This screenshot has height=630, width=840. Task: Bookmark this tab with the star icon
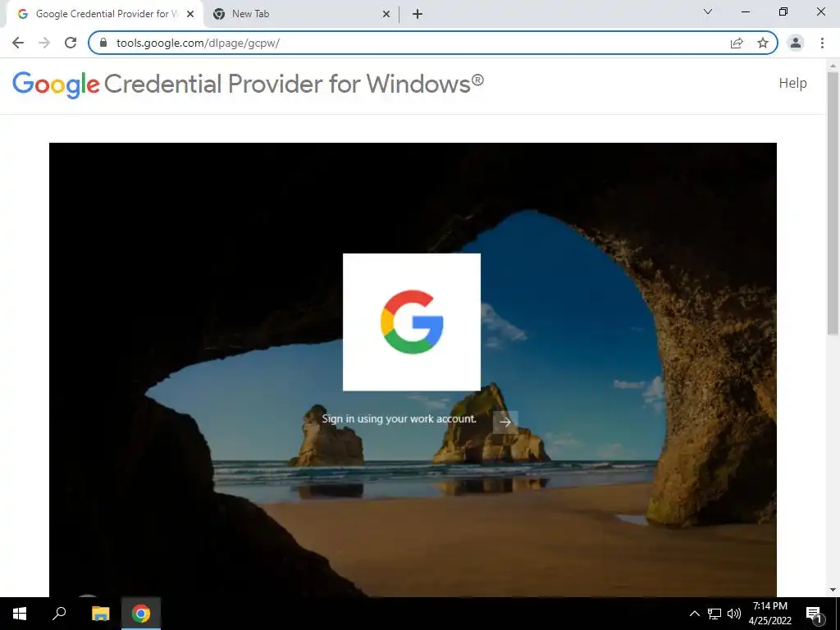point(763,43)
